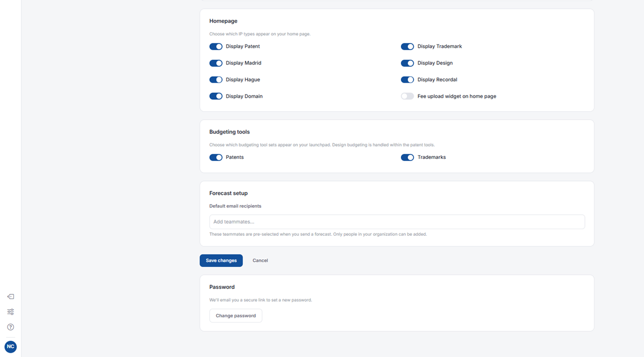Click the 'These teammates are pre-selected' helper text
This screenshot has height=357, width=644.
[x=318, y=234]
